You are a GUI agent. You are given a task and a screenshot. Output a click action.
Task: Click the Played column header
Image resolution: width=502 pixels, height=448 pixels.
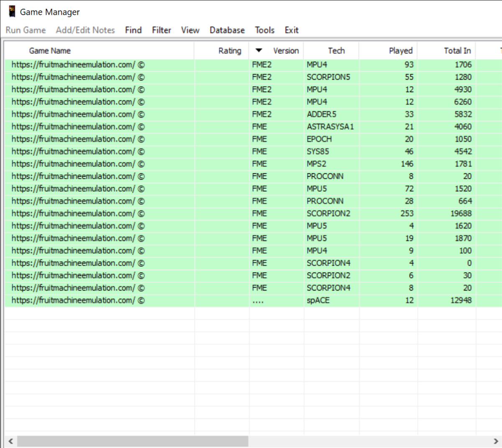[x=400, y=51]
